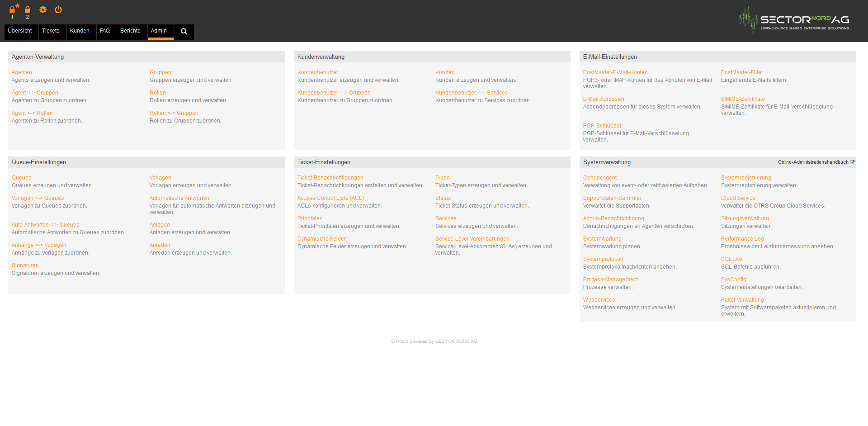The width and height of the screenshot is (868, 426).
Task: Open the SysConfig link
Action: coord(733,279)
